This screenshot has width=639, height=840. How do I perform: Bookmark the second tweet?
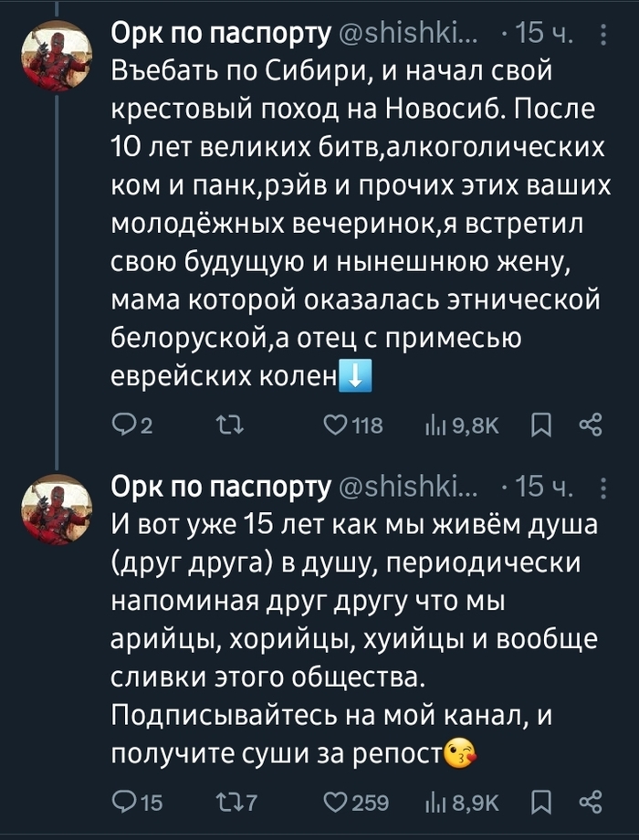point(540,803)
